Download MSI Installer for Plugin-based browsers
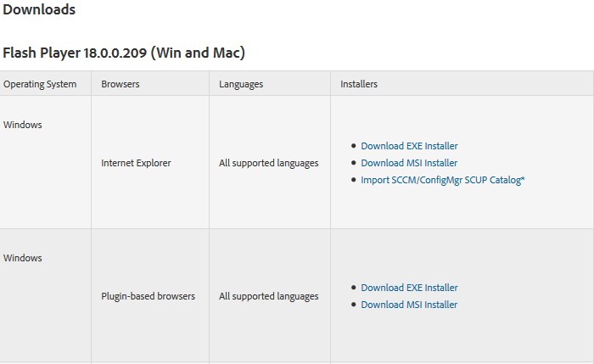 [409, 305]
